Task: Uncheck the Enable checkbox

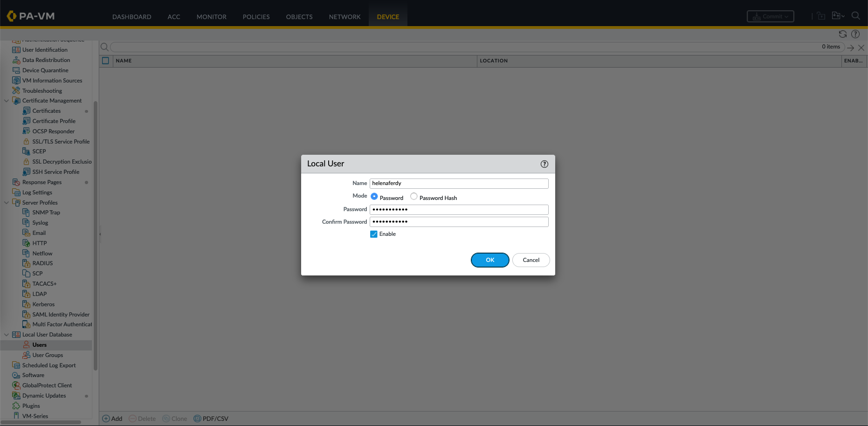Action: tap(374, 234)
